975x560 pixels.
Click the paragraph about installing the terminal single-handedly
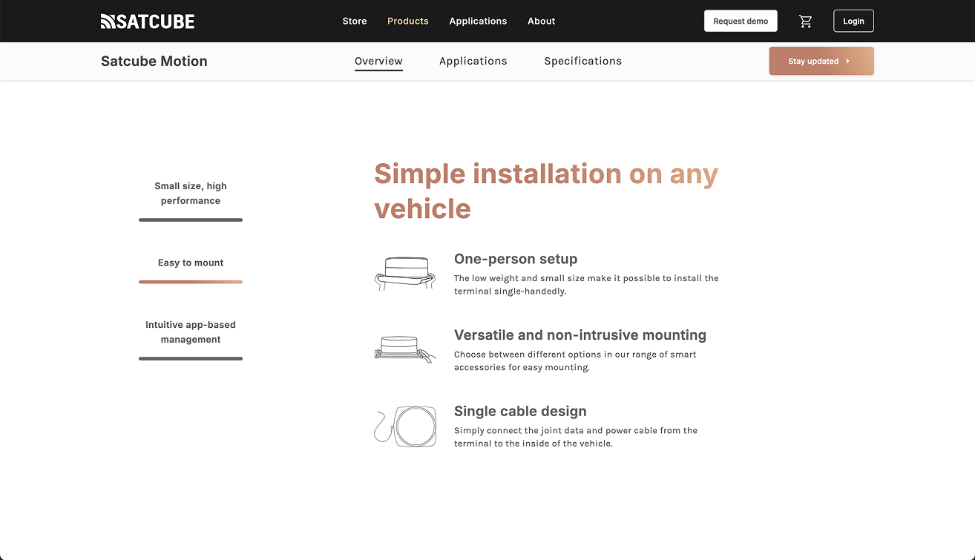coord(586,285)
